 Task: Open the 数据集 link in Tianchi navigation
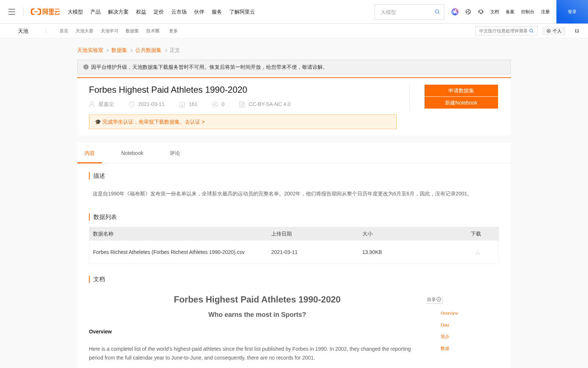[x=132, y=31]
